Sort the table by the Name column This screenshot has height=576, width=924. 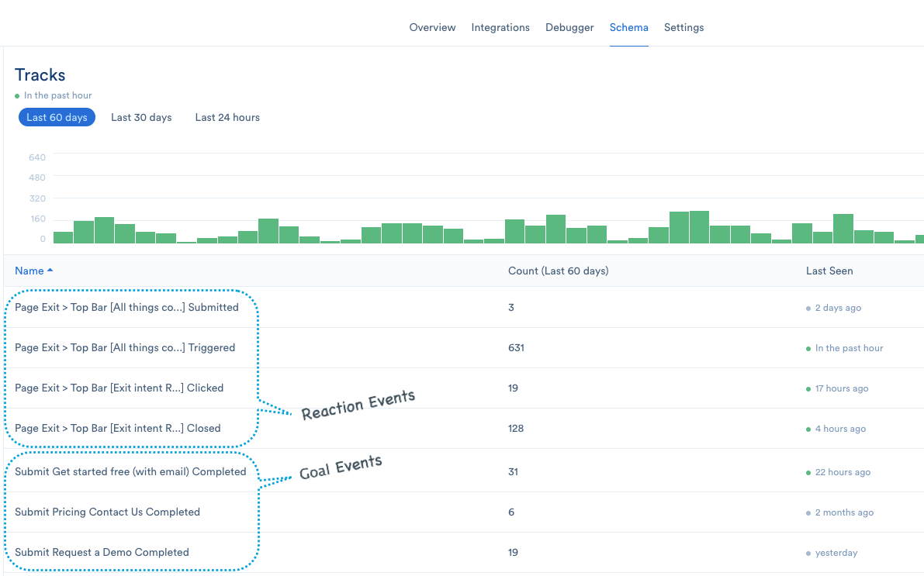(27, 271)
